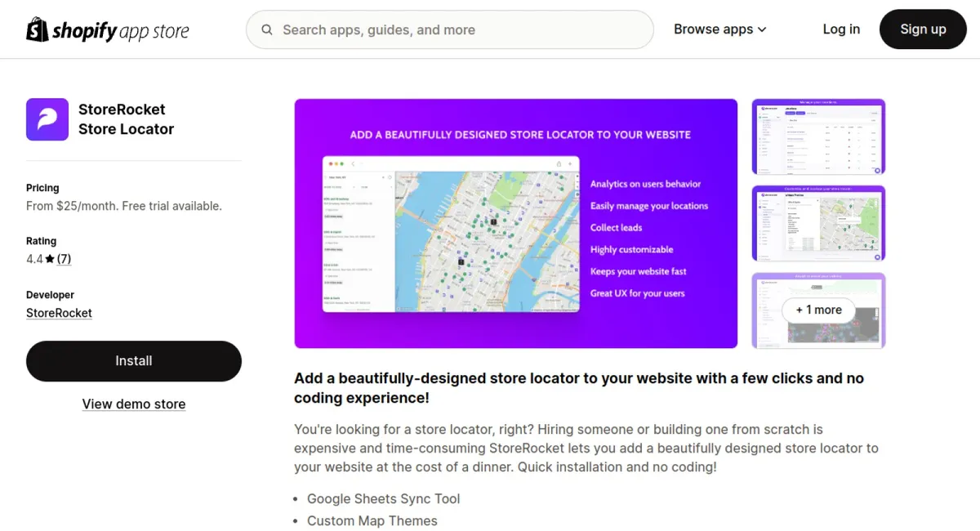Click the Pricing label

click(42, 188)
